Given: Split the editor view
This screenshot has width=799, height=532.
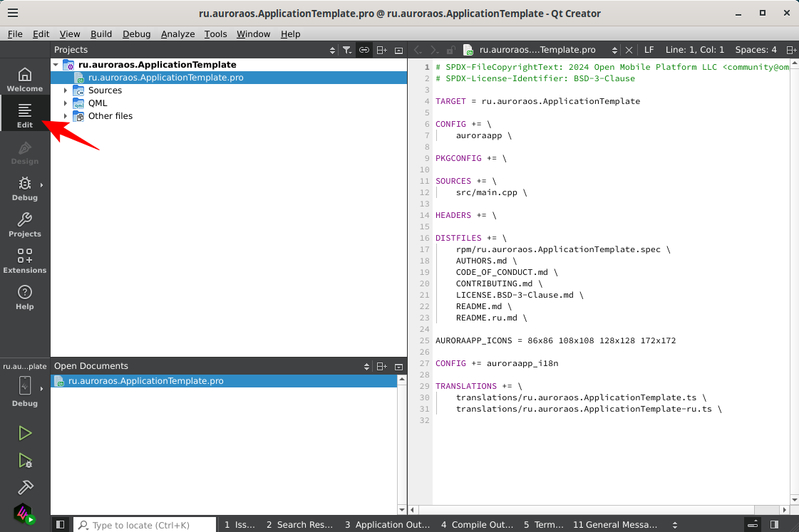Looking at the screenshot, I should click(x=791, y=50).
